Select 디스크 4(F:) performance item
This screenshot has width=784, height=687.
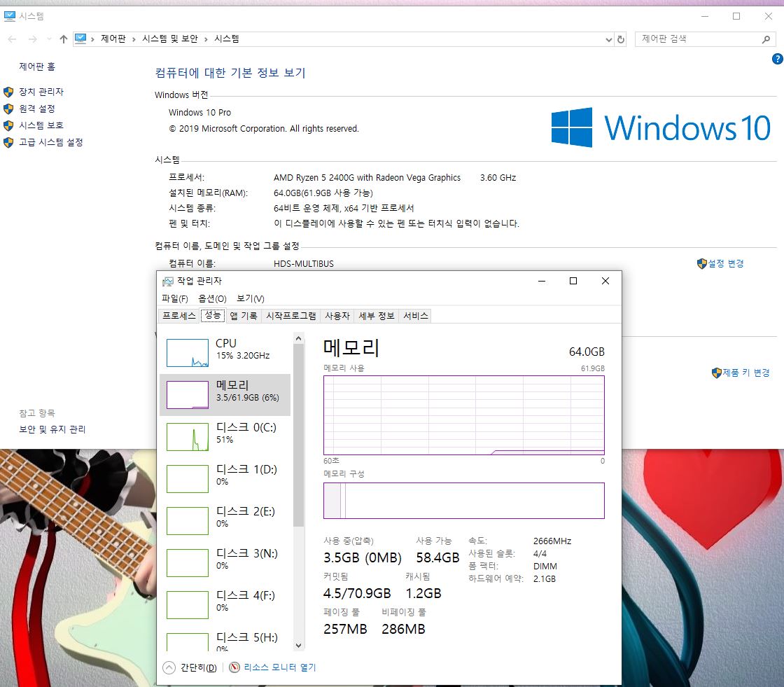[x=225, y=604]
